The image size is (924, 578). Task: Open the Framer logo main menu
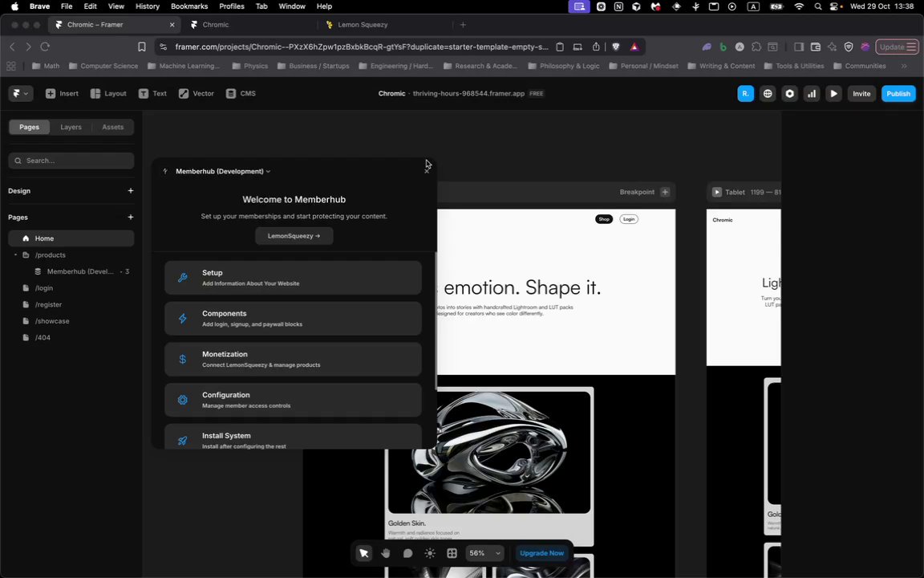click(x=21, y=93)
